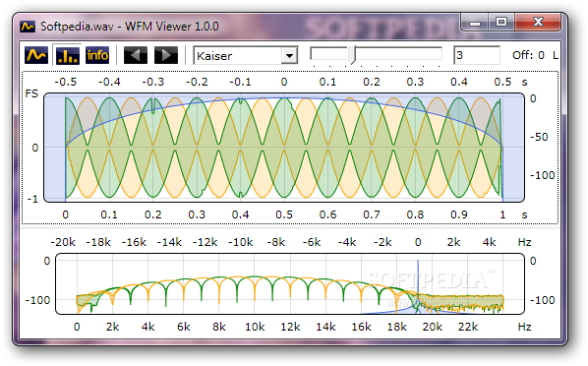Toggle the spectrum bars view button
Screen dimensions: 588x366
pos(67,55)
